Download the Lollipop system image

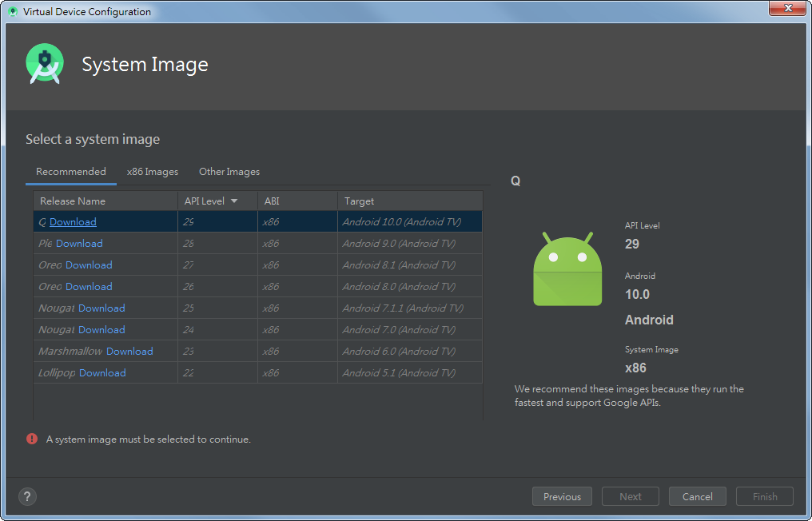(102, 373)
